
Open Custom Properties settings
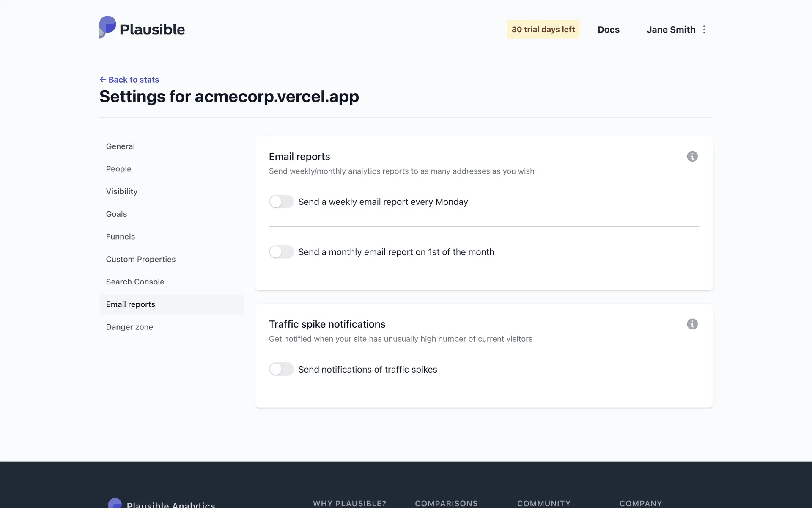141,259
